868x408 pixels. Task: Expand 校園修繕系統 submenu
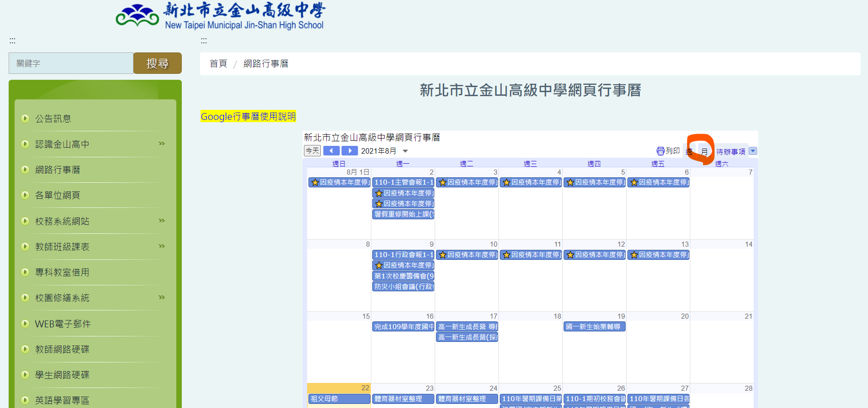[162, 297]
